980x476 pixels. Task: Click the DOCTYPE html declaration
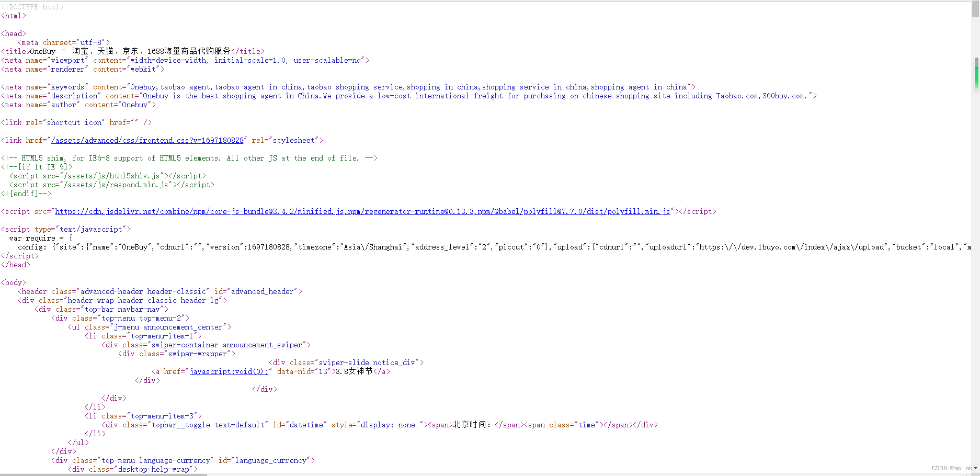[32, 7]
